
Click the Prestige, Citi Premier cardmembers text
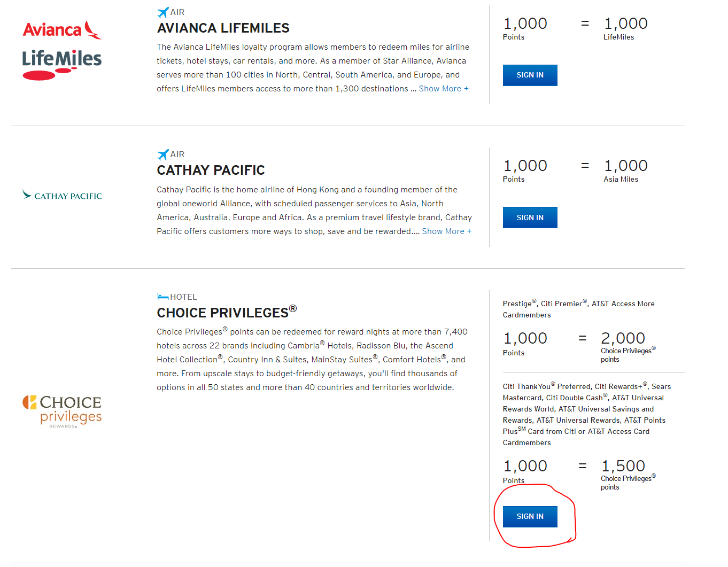(579, 309)
